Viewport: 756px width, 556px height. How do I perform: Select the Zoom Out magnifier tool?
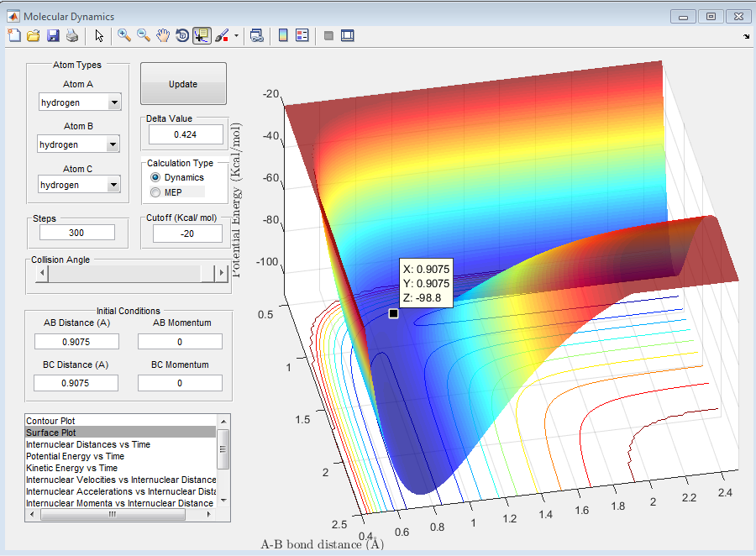click(144, 35)
